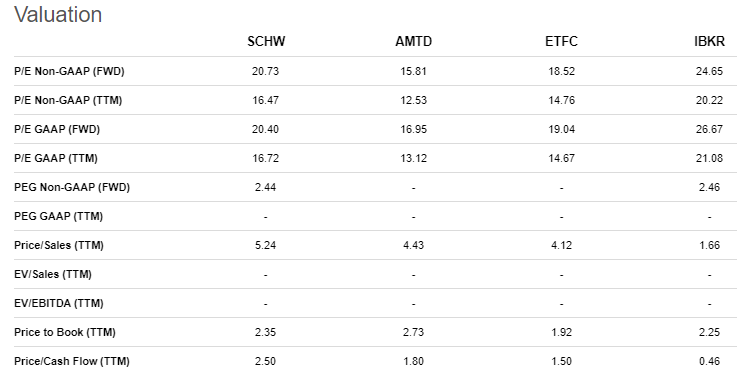737x371 pixels.
Task: Select the ETFC column header
Action: tap(561, 41)
